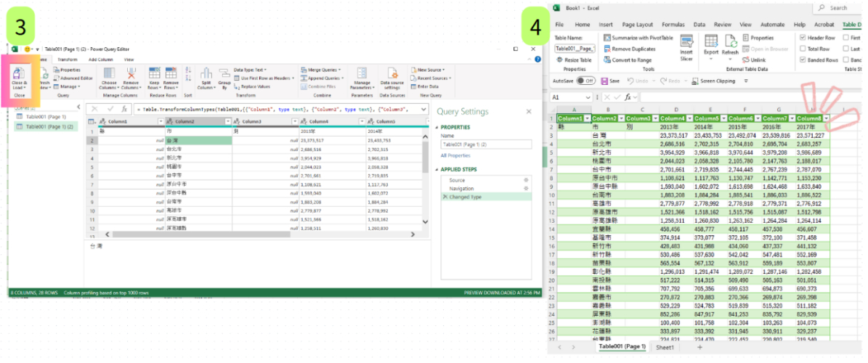Image resolution: width=868 pixels, height=363 pixels.
Task: Open Recent Sources dropdown
Action: tap(431, 78)
